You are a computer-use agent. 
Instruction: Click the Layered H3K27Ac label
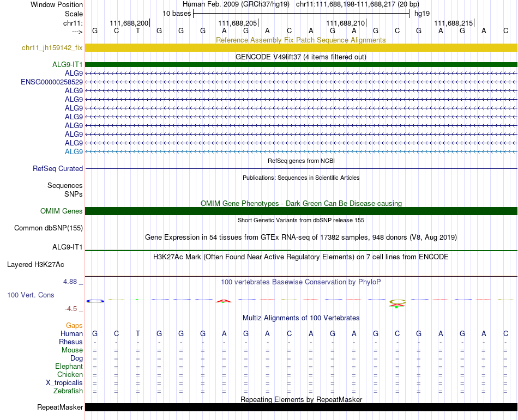pyautogui.click(x=35, y=265)
